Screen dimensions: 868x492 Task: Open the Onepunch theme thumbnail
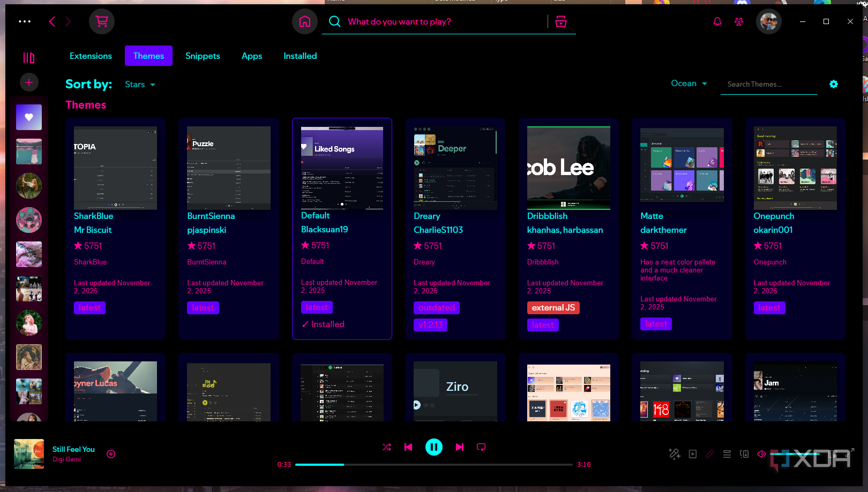tap(795, 168)
